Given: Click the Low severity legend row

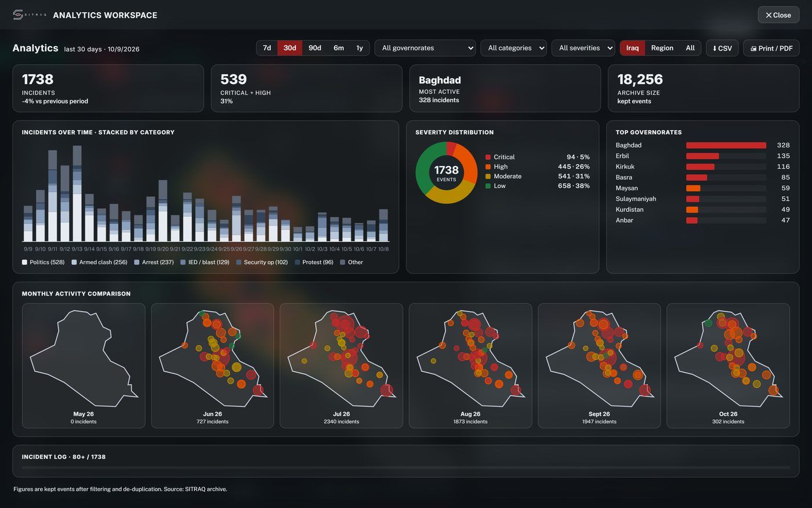Looking at the screenshot, I should (537, 186).
